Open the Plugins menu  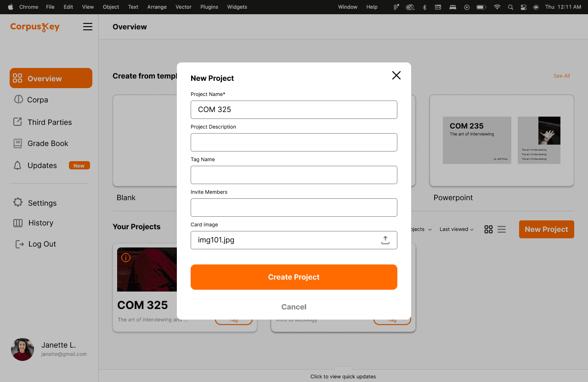[209, 7]
